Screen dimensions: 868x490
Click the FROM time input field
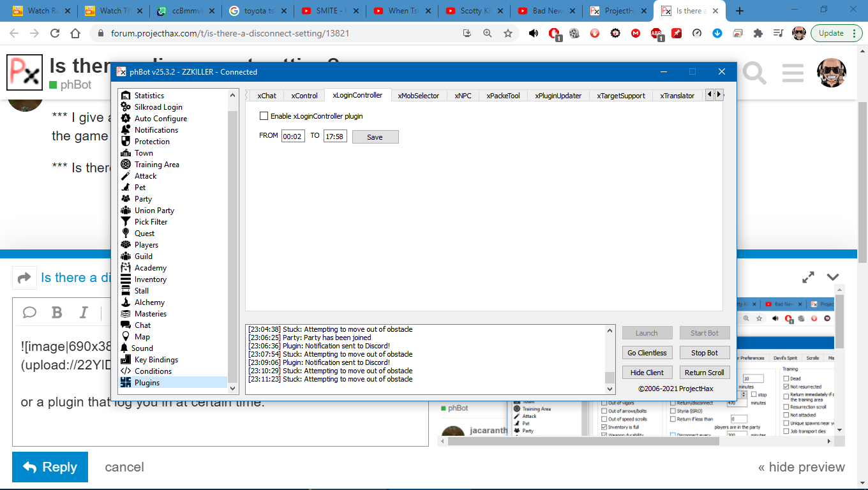[293, 136]
